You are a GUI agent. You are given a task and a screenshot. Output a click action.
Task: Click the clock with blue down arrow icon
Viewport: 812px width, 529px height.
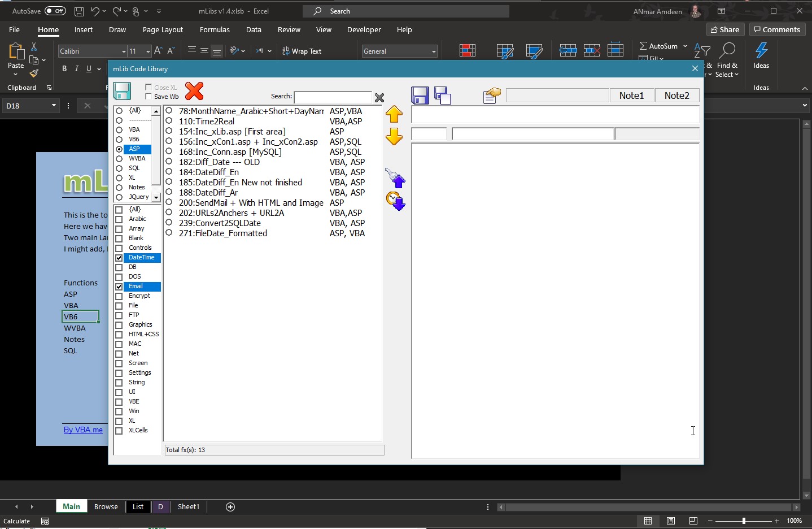[395, 201]
